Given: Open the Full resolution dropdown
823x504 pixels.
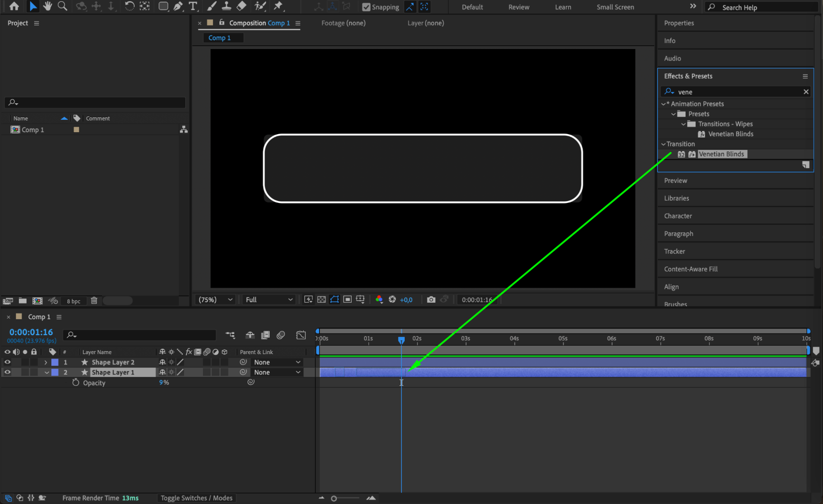Looking at the screenshot, I should (x=268, y=299).
